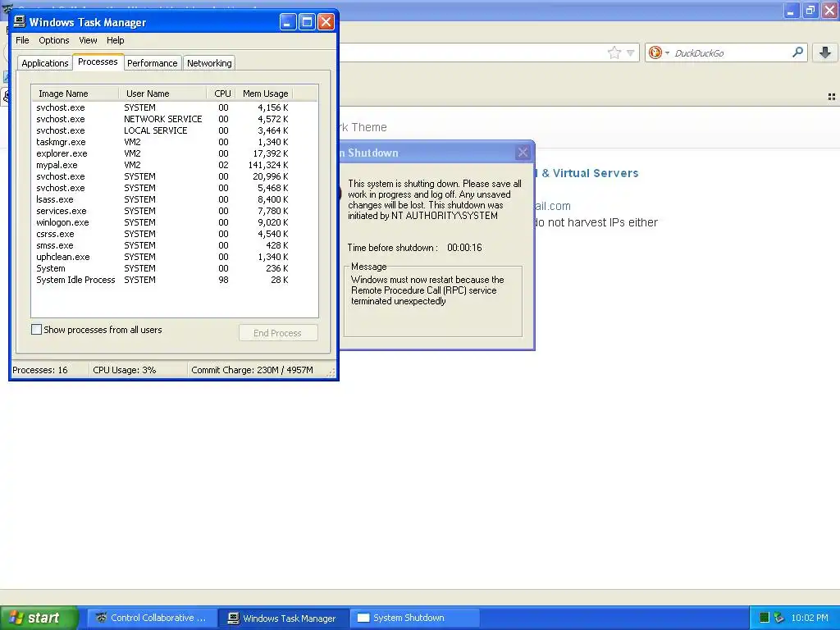Image resolution: width=840 pixels, height=630 pixels.
Task: Switch to the Applications tab
Action: [x=45, y=63]
